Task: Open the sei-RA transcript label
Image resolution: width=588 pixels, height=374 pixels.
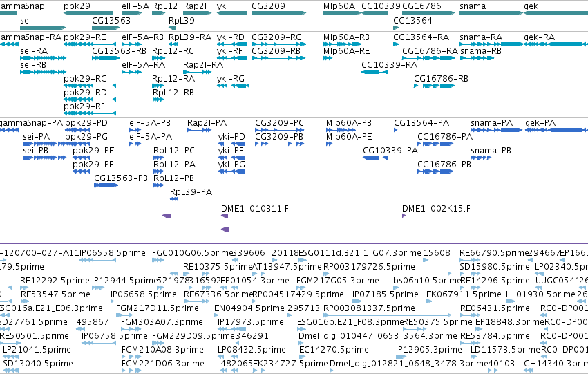Action: click(34, 51)
